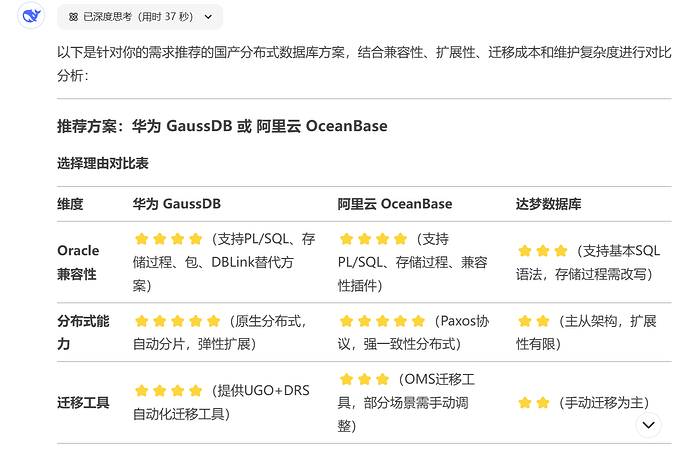
Task: Click the 'Oracle 兼容性' row label
Action: click(78, 262)
